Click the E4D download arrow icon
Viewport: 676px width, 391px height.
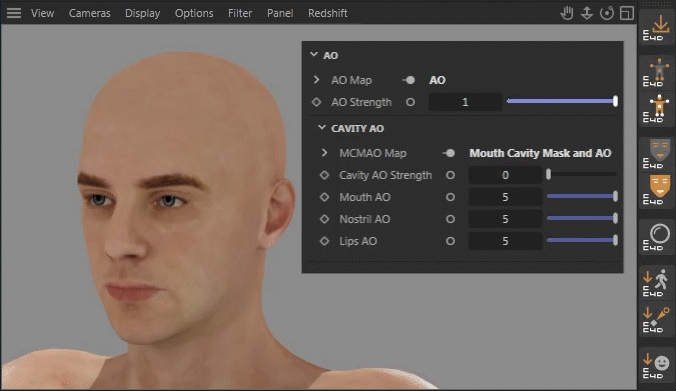tap(657, 28)
